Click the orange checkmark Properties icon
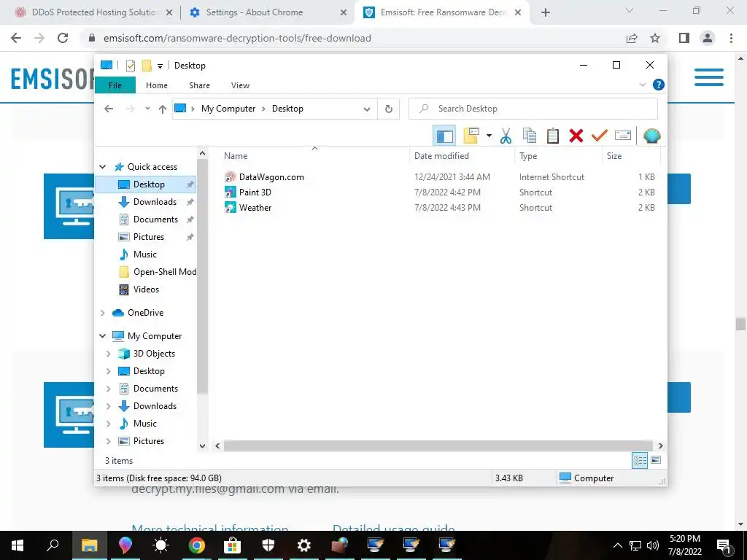 600,136
